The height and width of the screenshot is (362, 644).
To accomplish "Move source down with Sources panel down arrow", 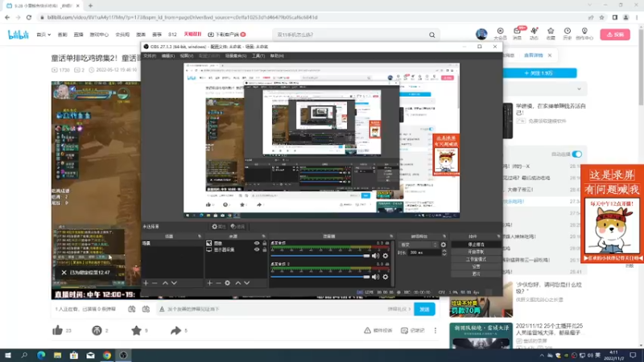I will 247,283.
